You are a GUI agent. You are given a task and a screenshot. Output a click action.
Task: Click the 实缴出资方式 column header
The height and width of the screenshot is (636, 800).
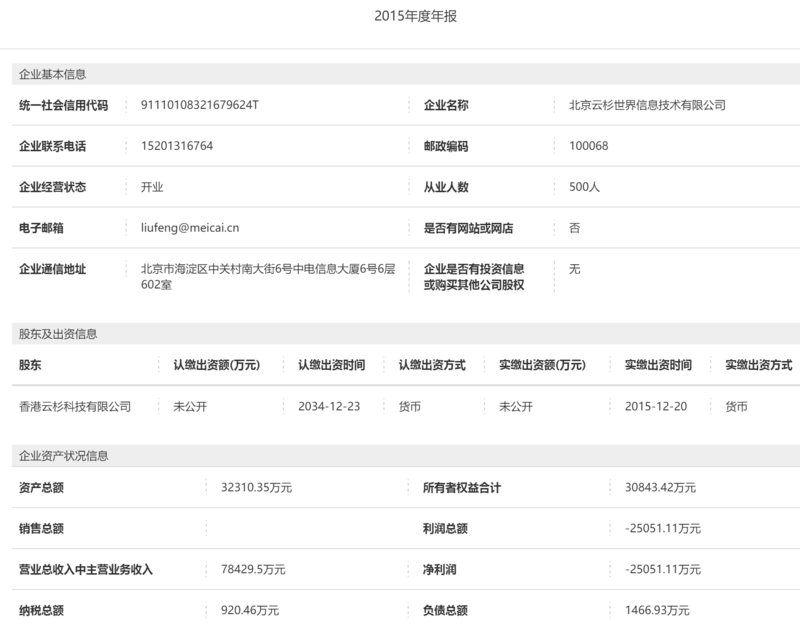759,365
